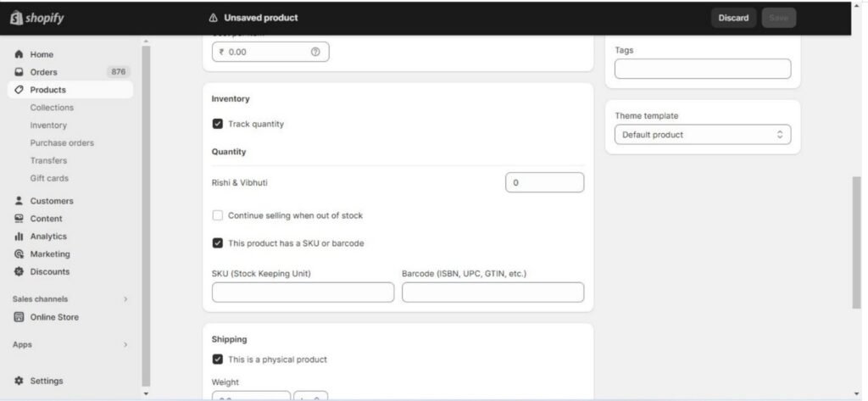Open Collections in the sidebar
This screenshot has width=868, height=401.
tap(52, 108)
